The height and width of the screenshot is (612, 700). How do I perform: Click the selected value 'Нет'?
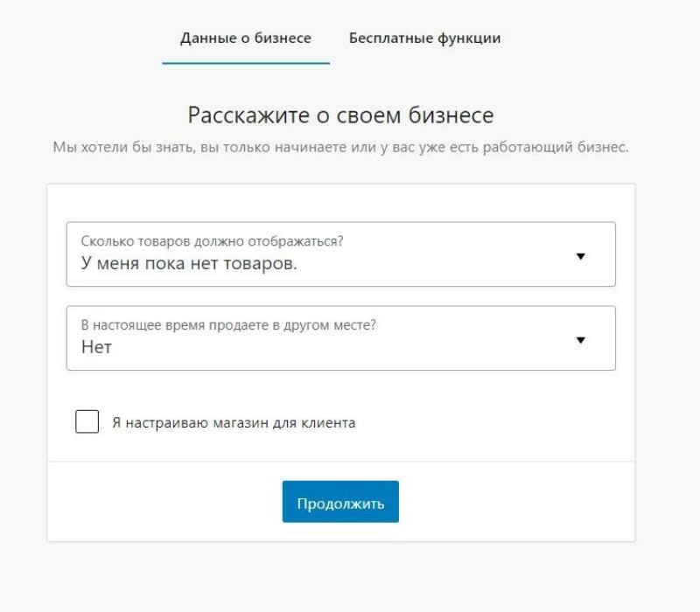[96, 347]
